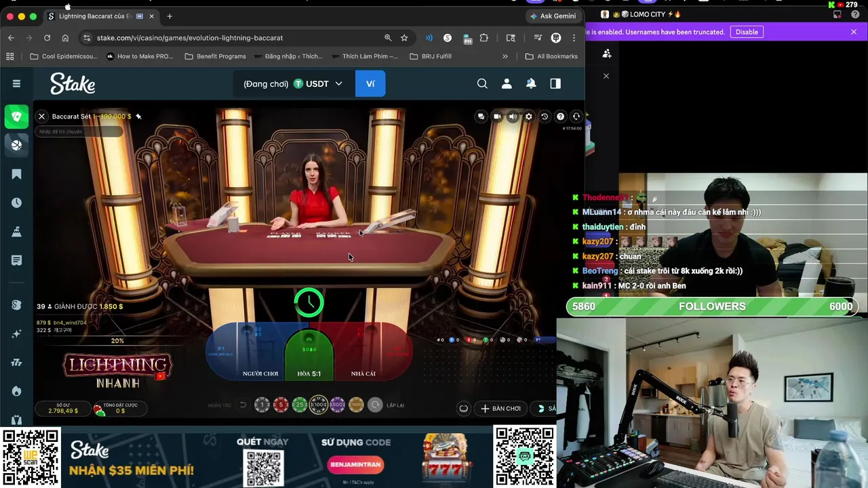Open the game help question mark

pyautogui.click(x=560, y=117)
